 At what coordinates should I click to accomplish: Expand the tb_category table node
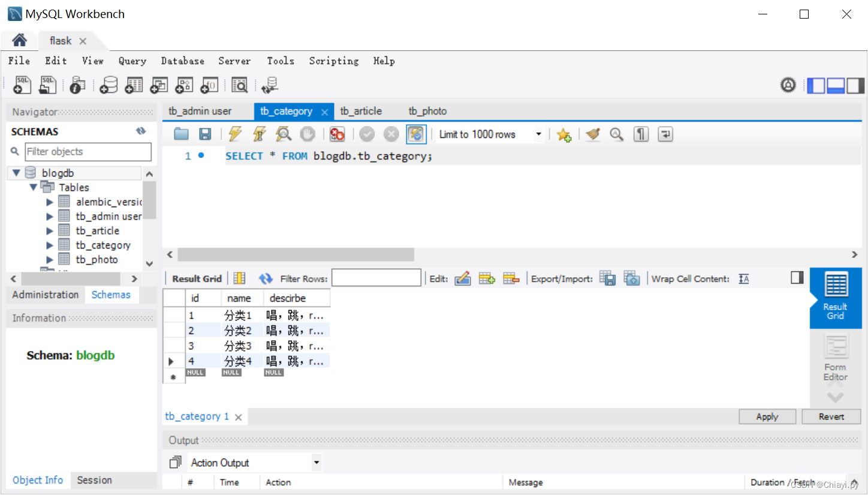50,245
